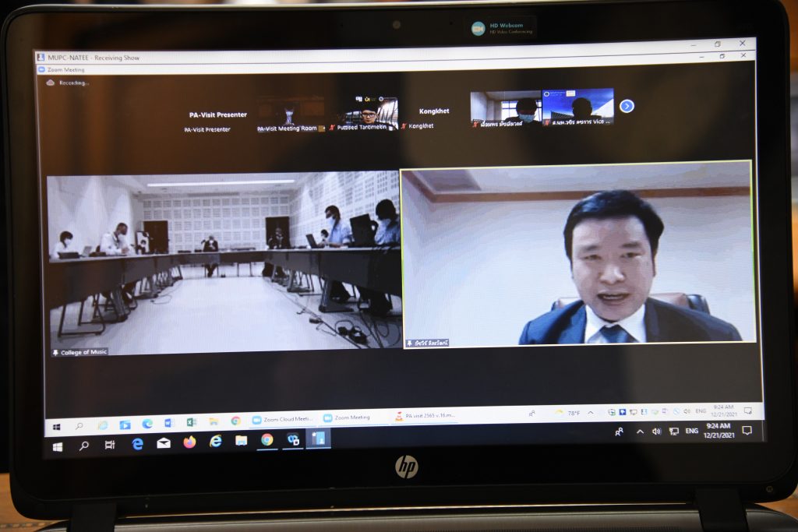Launch Google Chrome in the bottom taskbar
Viewport: 798px width, 532px height.
click(x=267, y=440)
